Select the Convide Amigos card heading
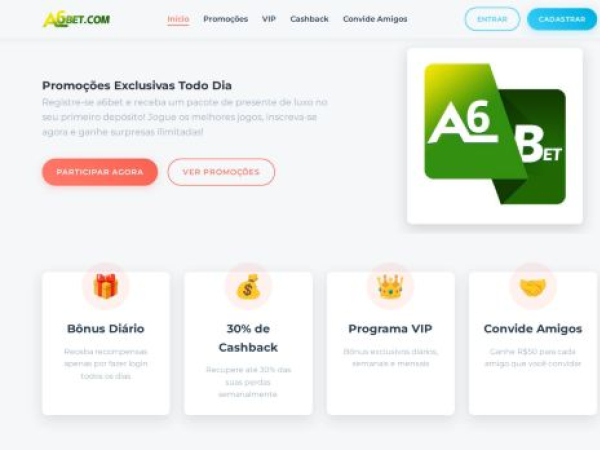600x450 pixels. [x=533, y=329]
